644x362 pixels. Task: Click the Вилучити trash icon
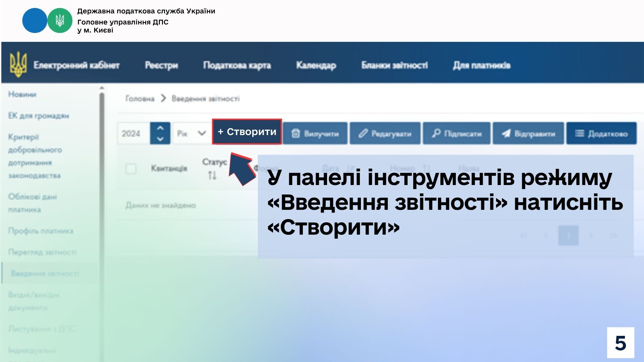[x=297, y=133]
